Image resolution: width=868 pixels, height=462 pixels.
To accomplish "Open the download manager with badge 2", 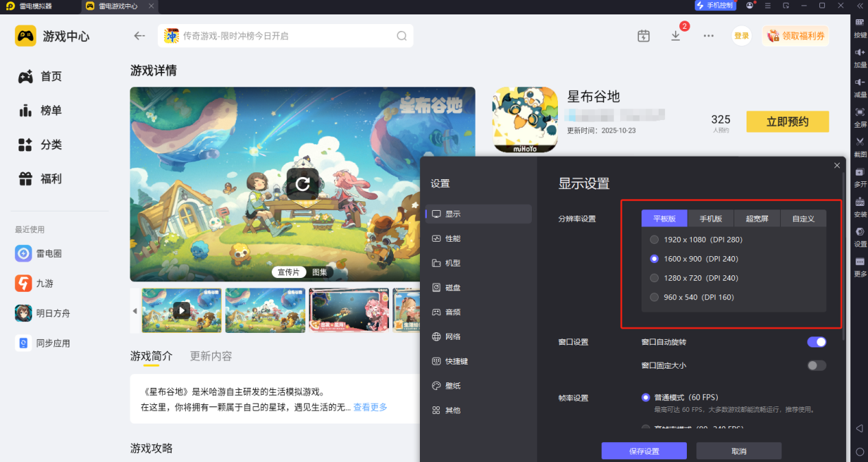I will pyautogui.click(x=676, y=35).
